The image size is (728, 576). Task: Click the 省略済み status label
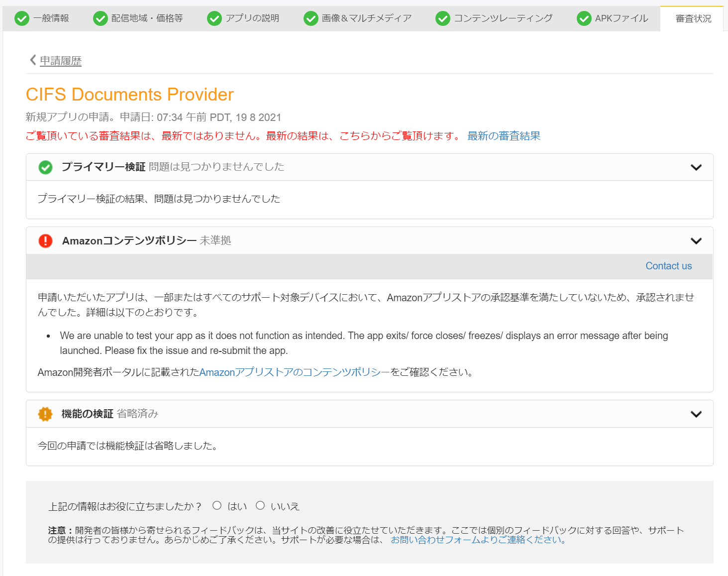pos(137,414)
